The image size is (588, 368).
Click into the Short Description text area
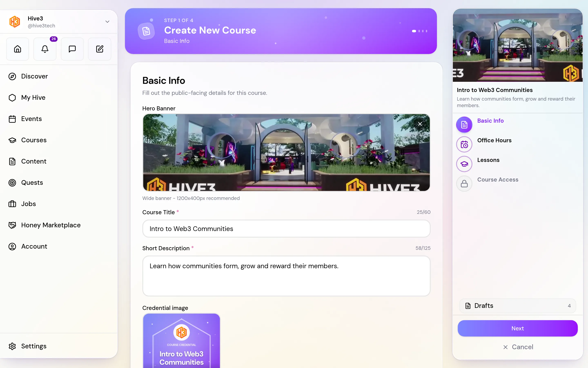coord(286,276)
